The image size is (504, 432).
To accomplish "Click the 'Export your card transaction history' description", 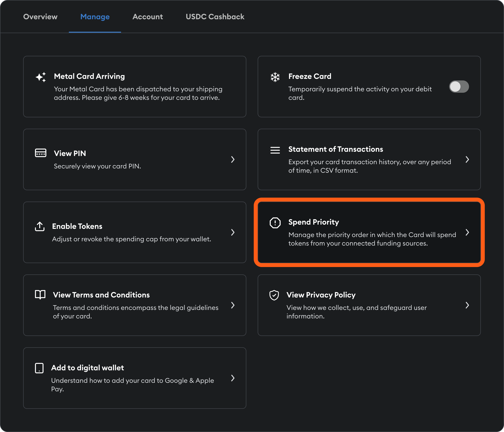I will (370, 166).
